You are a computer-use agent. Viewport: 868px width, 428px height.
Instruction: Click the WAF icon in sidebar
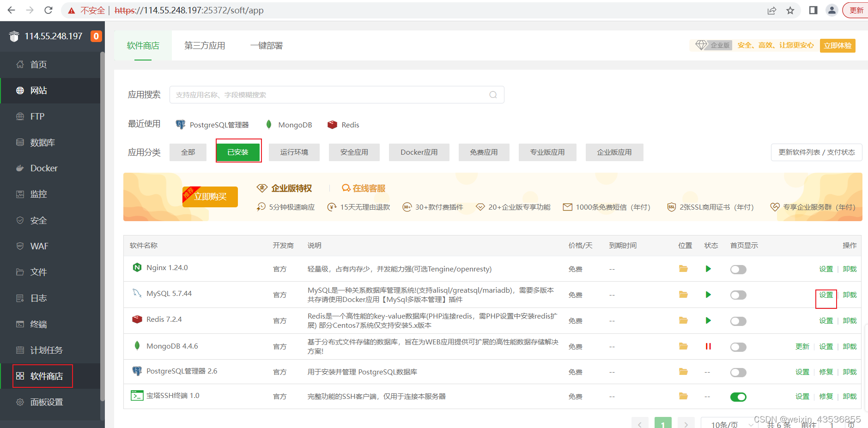[20, 246]
